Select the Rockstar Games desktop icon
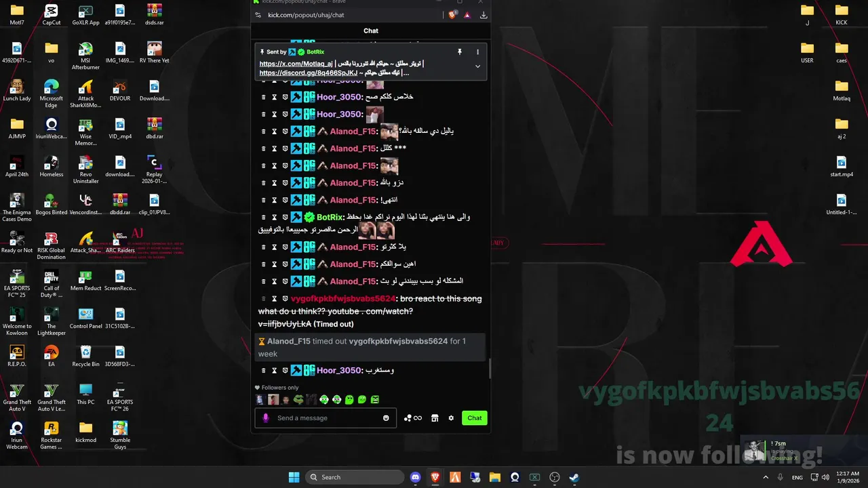Viewport: 868px width, 488px height. point(52,435)
